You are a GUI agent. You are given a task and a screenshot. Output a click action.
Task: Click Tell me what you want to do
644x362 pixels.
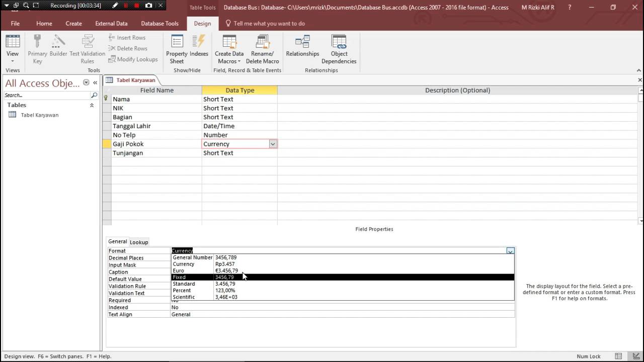tap(269, 23)
